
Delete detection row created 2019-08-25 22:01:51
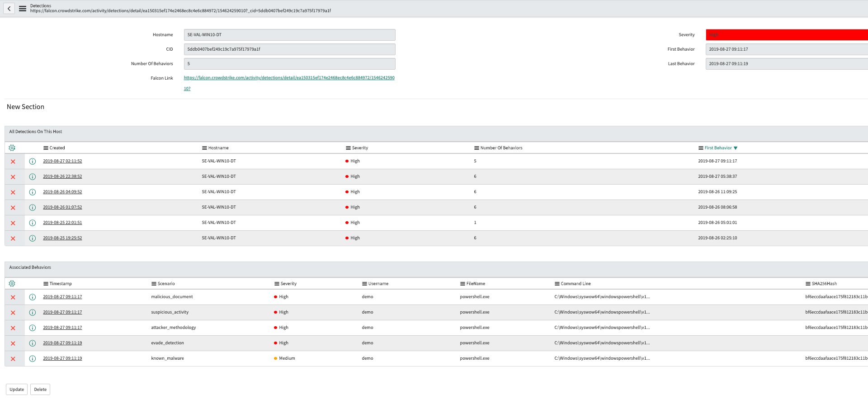tap(13, 223)
